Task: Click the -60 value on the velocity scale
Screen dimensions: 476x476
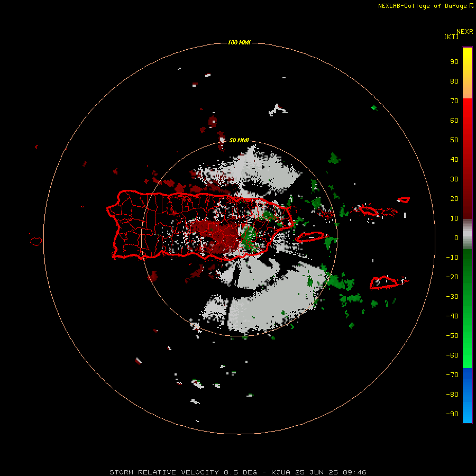Action: pyautogui.click(x=452, y=355)
